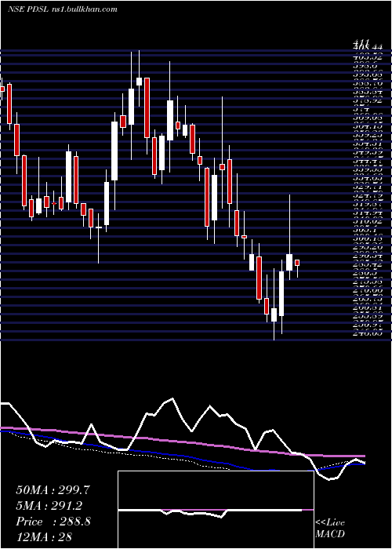Select the 50MA : 299.7 value
The height and width of the screenshot is (549, 392).
coord(53,490)
